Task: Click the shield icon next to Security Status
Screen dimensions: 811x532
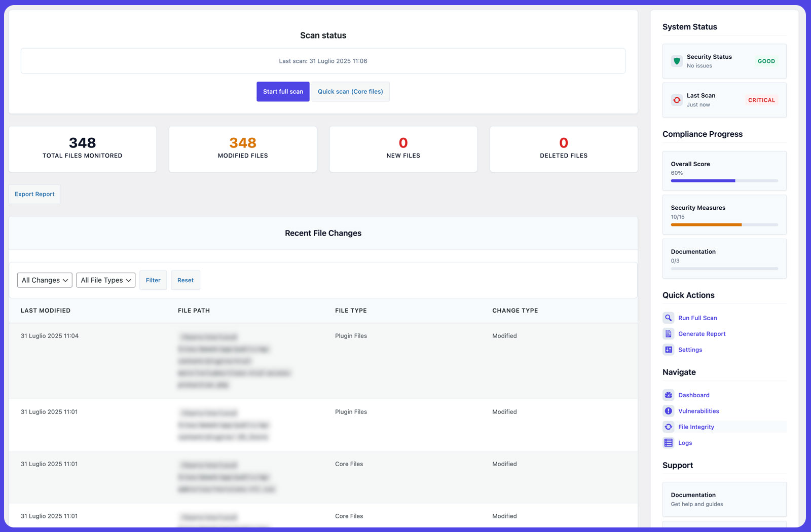Action: [676, 60]
